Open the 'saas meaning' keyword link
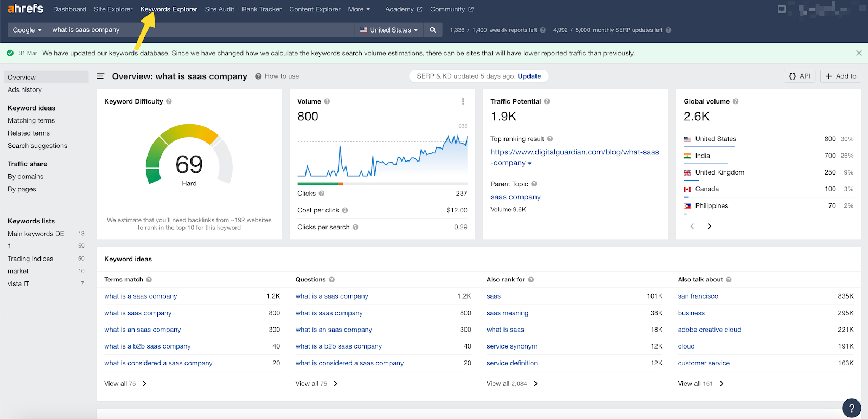The image size is (868, 419). click(x=507, y=313)
